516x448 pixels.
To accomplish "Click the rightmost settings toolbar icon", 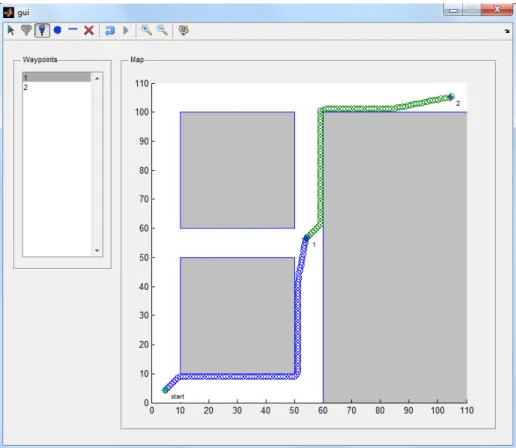I will click(x=183, y=30).
